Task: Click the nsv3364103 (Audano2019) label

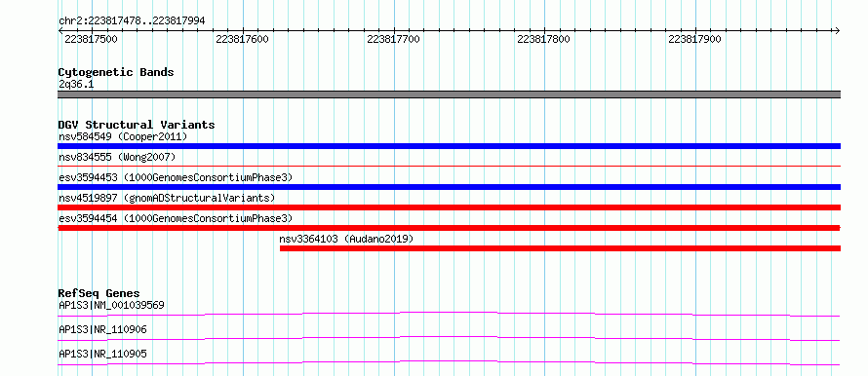Action: coord(346,239)
